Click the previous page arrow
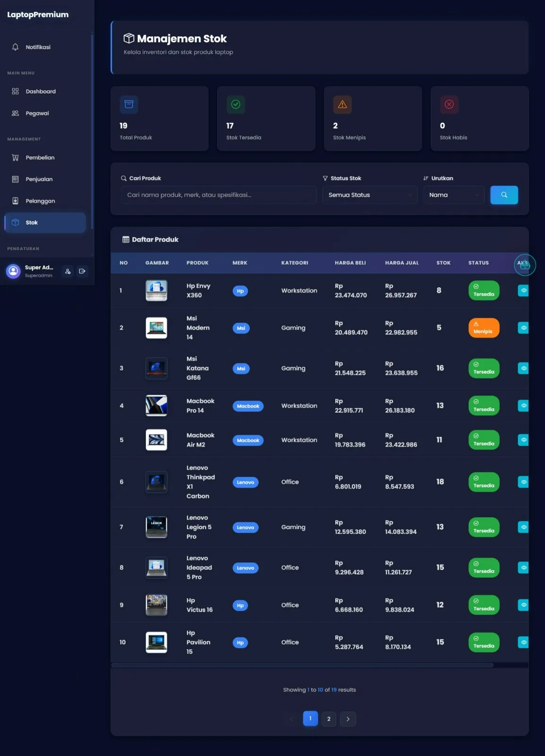545x756 pixels. click(291, 719)
